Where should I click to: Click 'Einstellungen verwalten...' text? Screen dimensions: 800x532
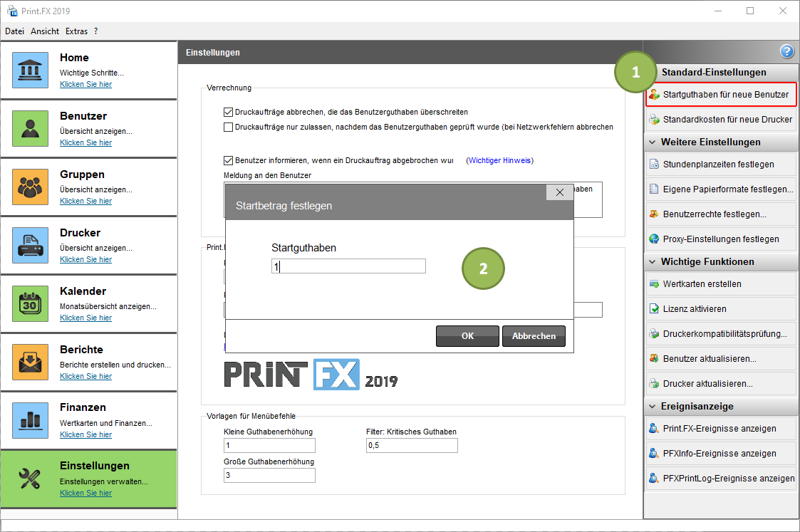(x=104, y=481)
